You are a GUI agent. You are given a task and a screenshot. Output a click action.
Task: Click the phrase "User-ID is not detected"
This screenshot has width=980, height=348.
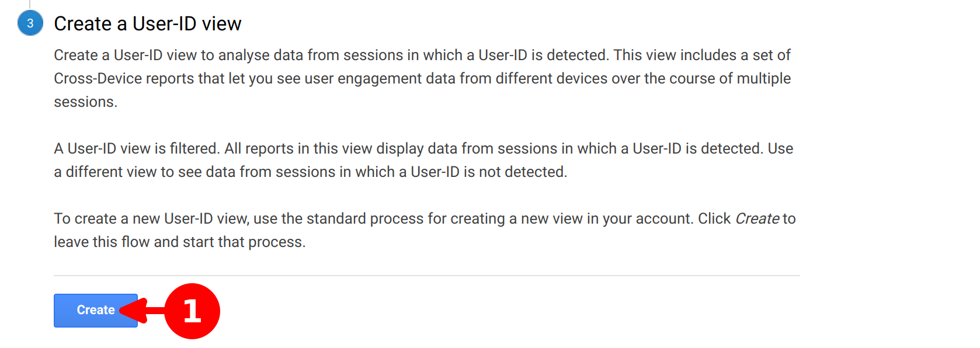point(487,172)
